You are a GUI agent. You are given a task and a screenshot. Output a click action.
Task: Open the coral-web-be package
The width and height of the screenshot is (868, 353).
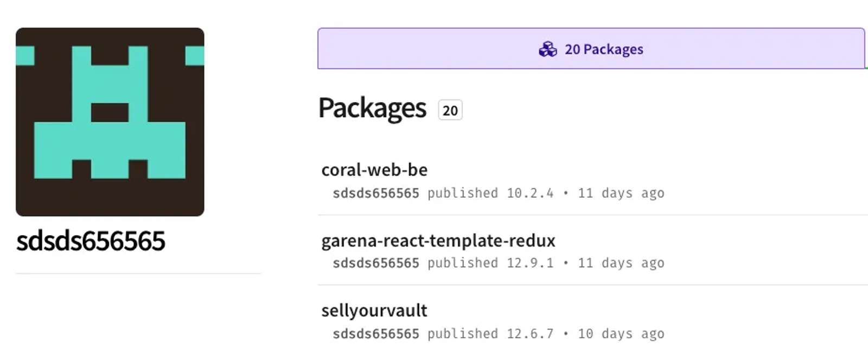coord(374,170)
